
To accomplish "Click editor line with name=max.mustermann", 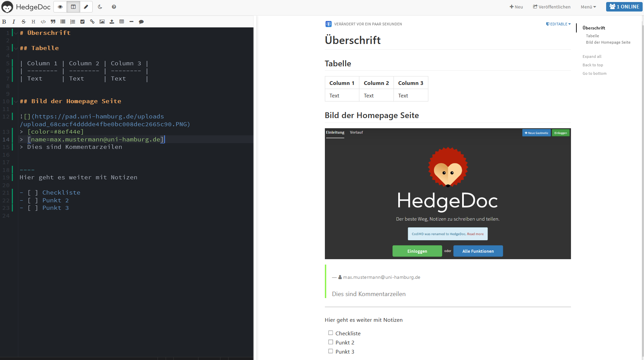I will coord(135,139).
